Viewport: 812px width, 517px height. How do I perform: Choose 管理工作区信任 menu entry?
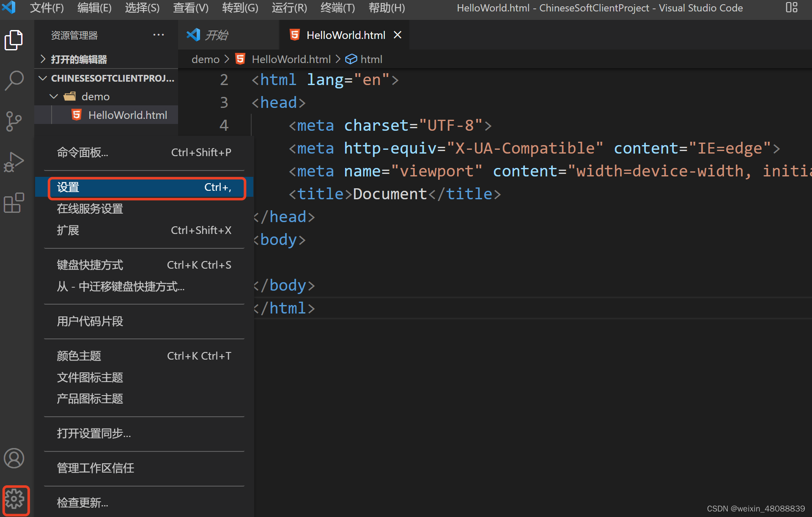pos(144,468)
